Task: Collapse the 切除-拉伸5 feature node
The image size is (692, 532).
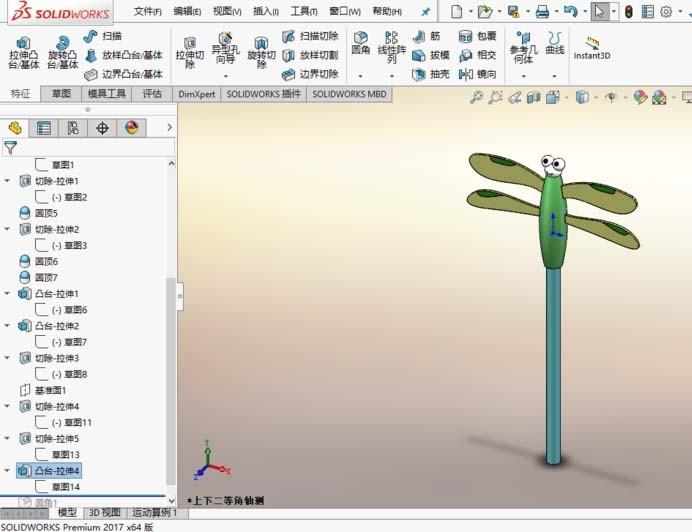Action: coord(7,438)
